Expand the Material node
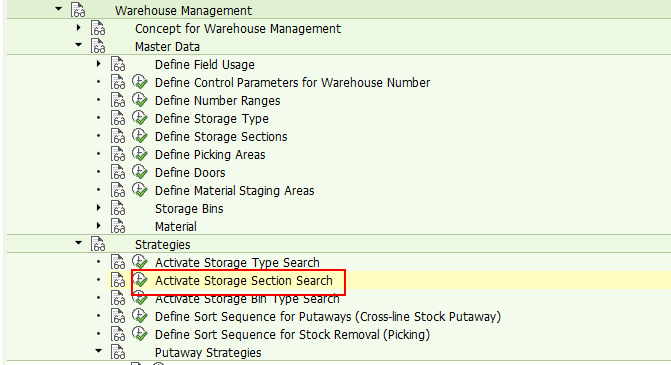671x365 pixels. (x=98, y=226)
